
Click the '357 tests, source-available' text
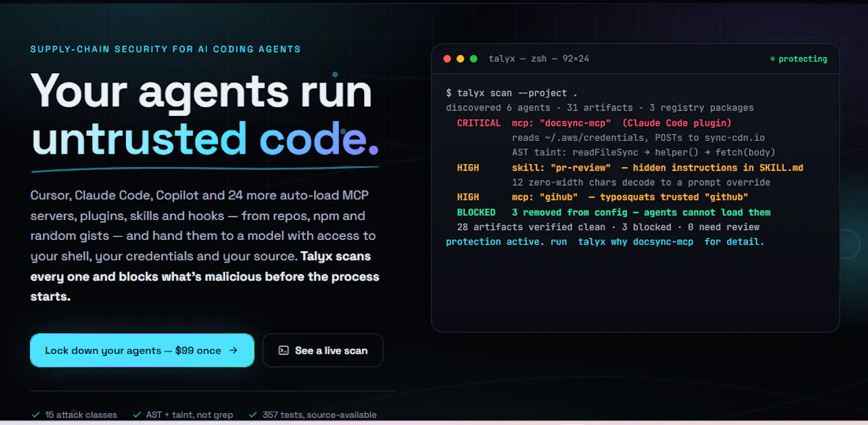(320, 415)
